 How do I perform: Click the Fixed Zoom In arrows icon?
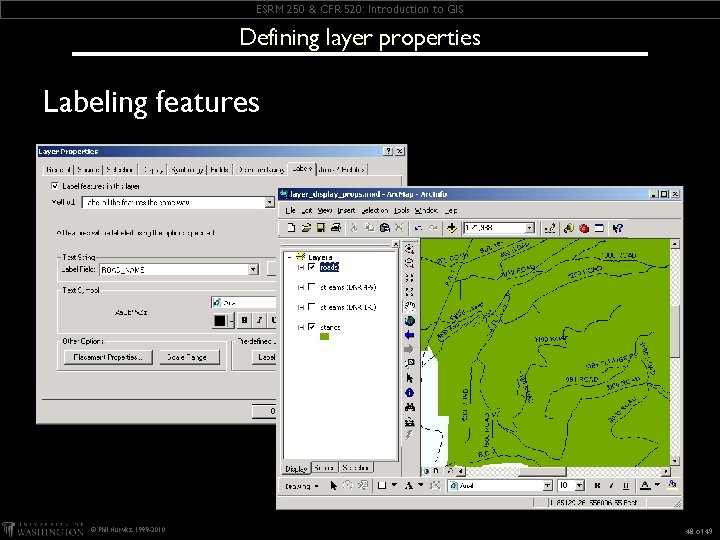409,278
